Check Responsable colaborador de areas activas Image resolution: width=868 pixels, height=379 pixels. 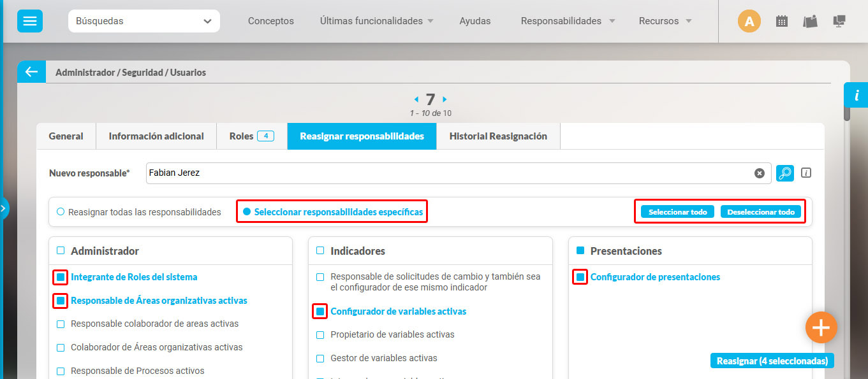click(x=60, y=324)
